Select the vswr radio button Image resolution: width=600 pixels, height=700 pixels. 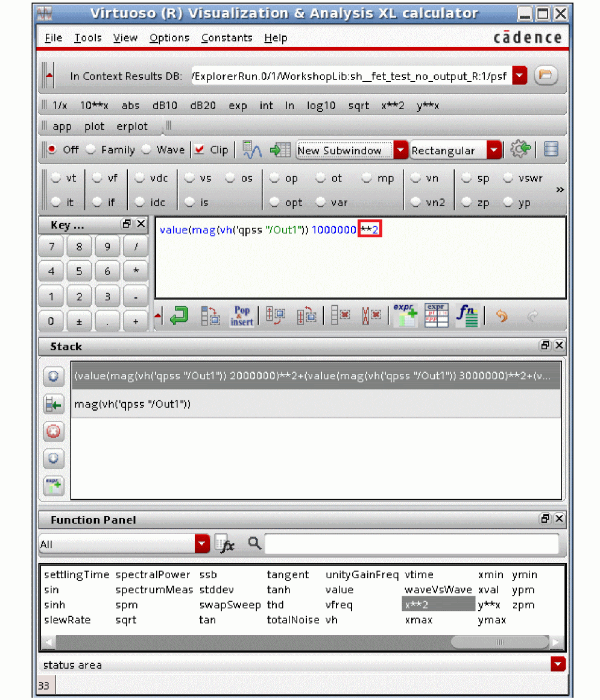coord(508,178)
